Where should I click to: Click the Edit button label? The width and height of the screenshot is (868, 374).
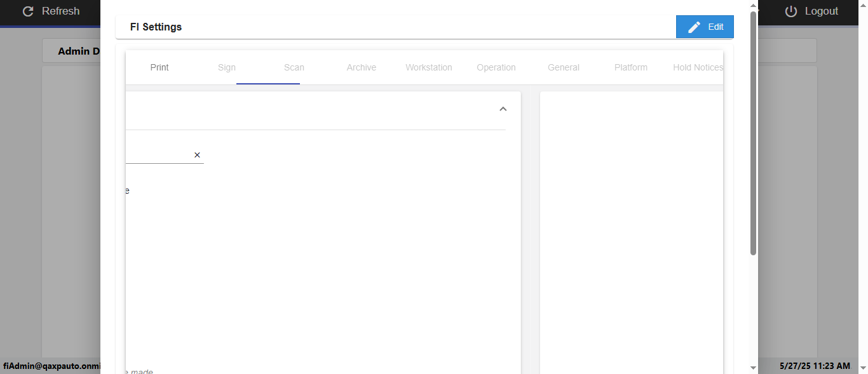(716, 27)
